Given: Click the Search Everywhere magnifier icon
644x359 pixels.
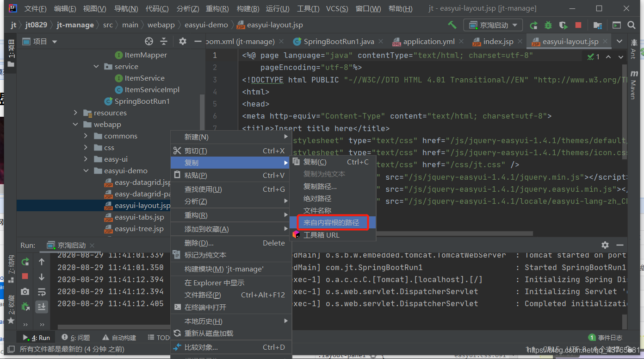Looking at the screenshot, I should pos(631,25).
